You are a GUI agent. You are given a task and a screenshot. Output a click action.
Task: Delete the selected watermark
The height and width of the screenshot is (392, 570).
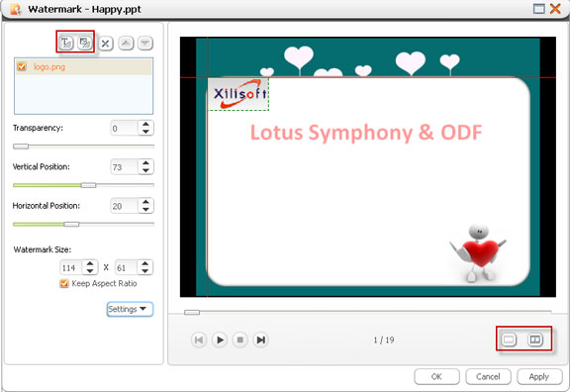coord(106,44)
